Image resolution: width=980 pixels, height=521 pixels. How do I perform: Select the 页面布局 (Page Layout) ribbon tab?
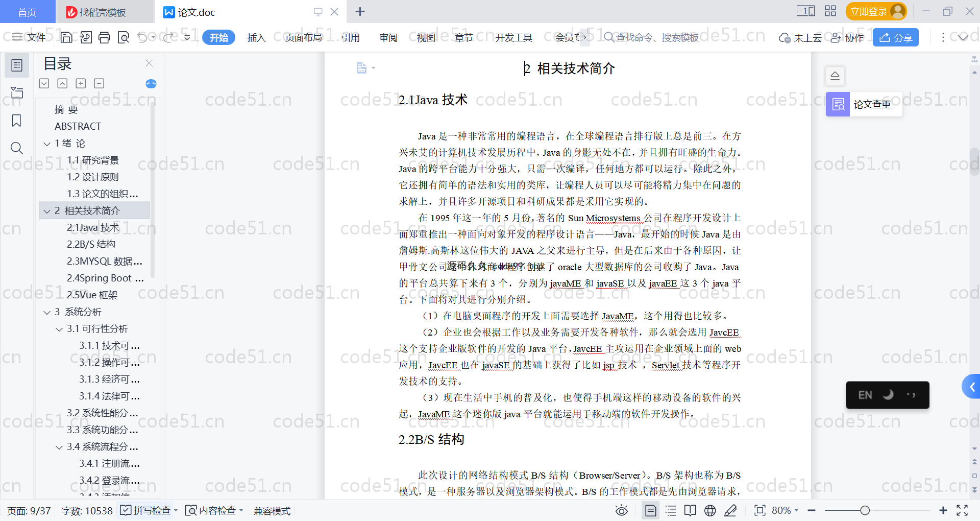(x=303, y=37)
